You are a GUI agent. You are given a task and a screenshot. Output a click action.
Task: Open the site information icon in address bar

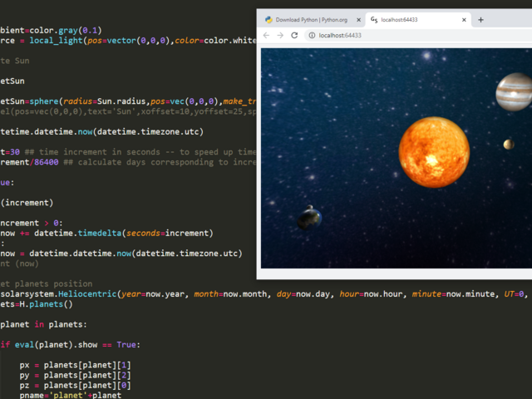[x=311, y=36]
